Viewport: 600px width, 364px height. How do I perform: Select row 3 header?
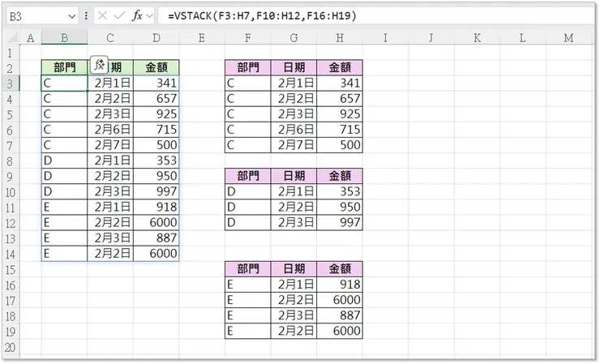tap(11, 84)
